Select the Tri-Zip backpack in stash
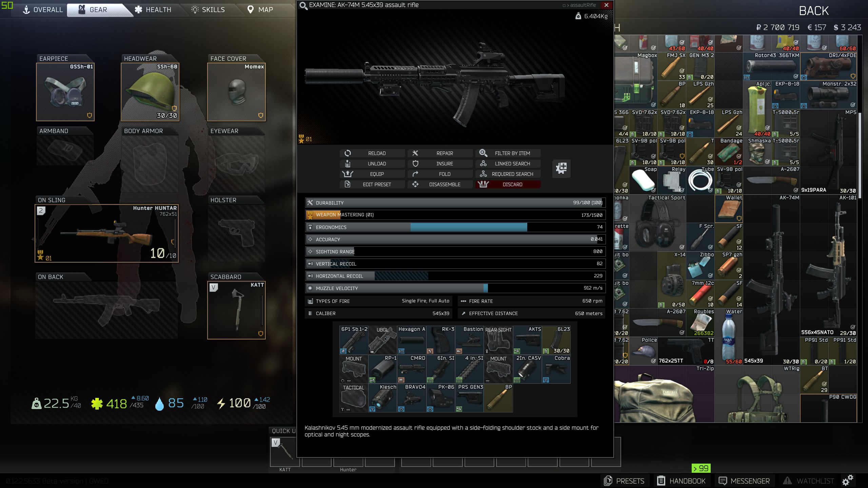 click(665, 394)
